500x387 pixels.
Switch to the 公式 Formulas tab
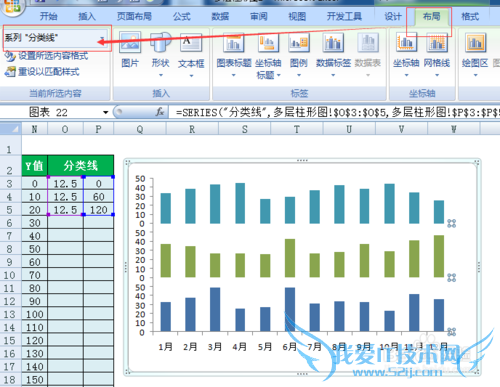[x=182, y=16]
